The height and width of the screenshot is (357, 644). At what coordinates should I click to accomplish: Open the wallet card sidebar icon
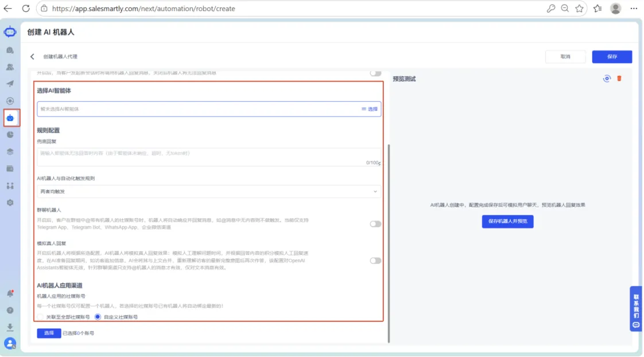(10, 169)
